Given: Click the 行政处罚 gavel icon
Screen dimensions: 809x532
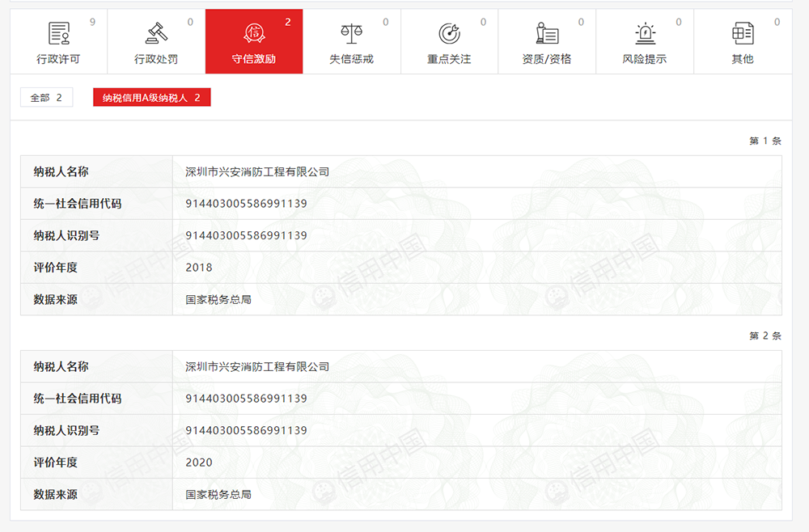Looking at the screenshot, I should click(x=156, y=33).
